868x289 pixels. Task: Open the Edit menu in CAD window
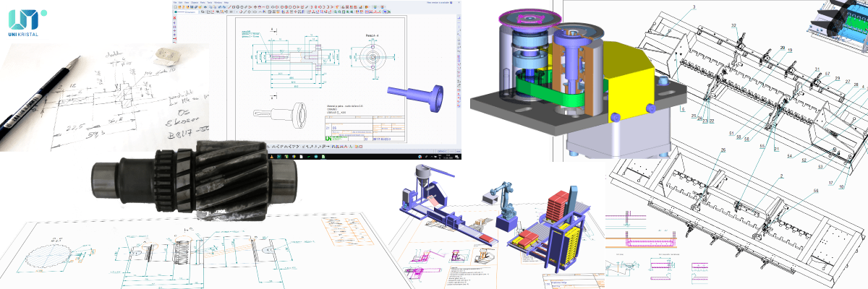[x=181, y=2]
